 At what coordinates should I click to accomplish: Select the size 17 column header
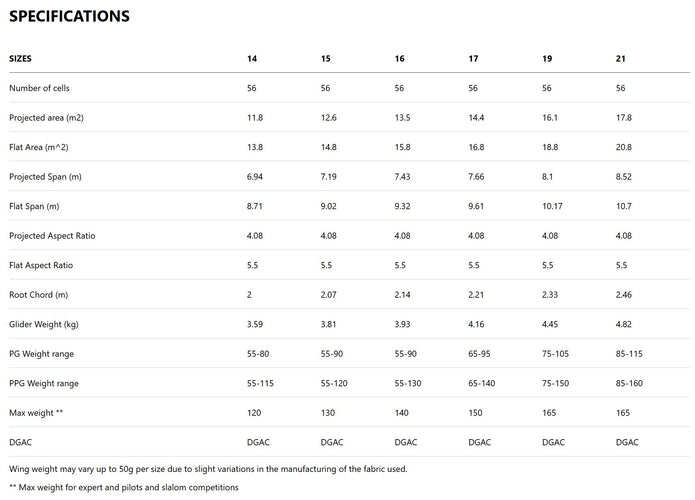(473, 59)
